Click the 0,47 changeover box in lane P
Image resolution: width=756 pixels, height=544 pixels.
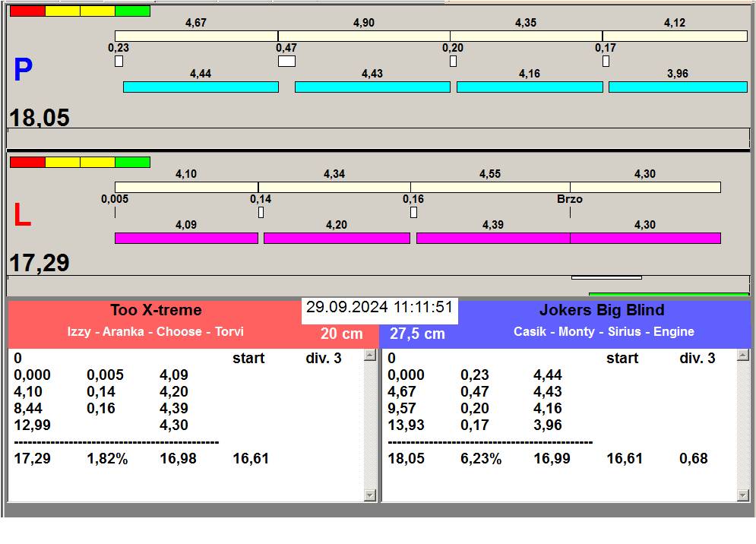(286, 62)
